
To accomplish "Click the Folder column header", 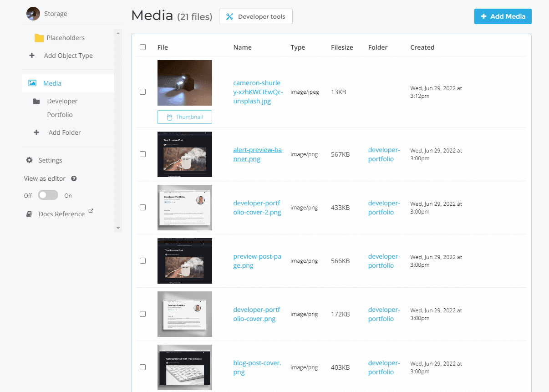I will (378, 47).
